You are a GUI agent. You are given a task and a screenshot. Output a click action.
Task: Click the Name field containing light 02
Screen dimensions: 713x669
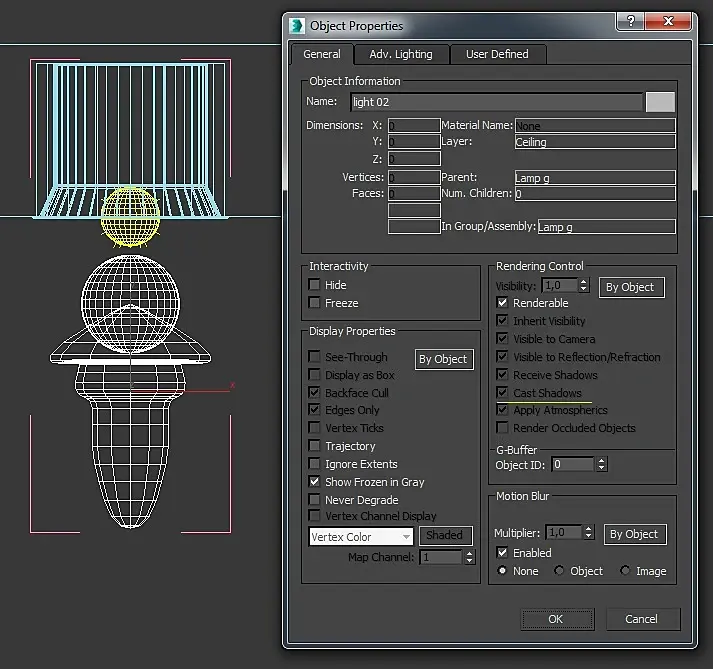(x=497, y=102)
